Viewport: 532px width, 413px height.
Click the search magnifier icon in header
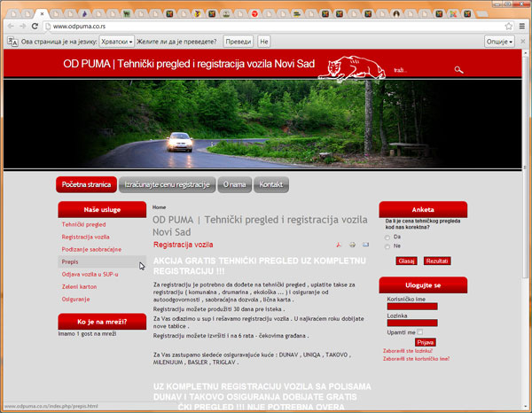pyautogui.click(x=458, y=69)
